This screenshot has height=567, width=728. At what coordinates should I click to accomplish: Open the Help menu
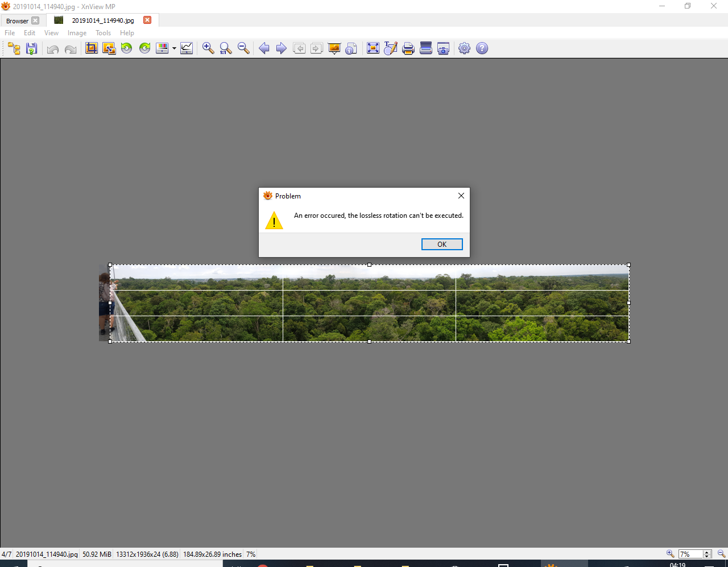click(127, 33)
